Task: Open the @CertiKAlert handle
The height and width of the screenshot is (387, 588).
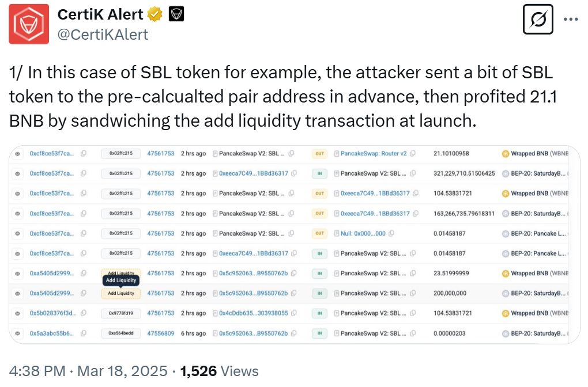Action: (102, 35)
